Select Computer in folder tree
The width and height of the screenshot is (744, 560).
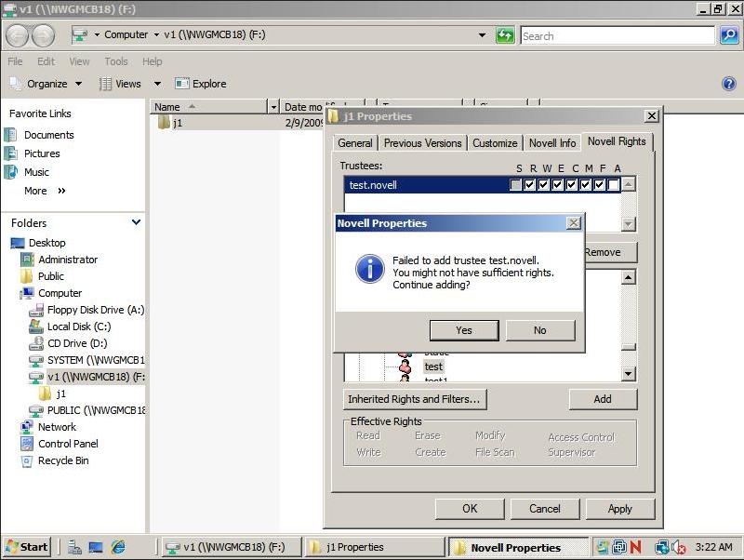[x=60, y=293]
